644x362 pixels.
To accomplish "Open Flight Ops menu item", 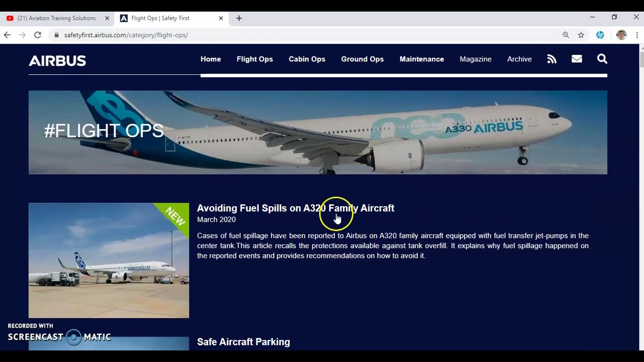I will pos(255,59).
